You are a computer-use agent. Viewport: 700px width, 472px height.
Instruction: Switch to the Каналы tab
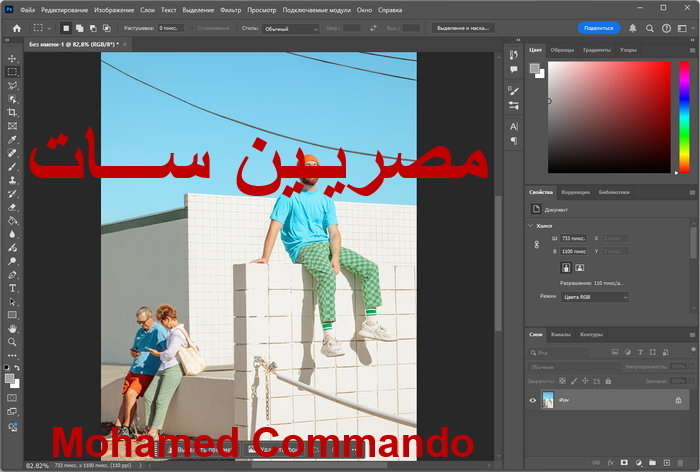click(561, 334)
